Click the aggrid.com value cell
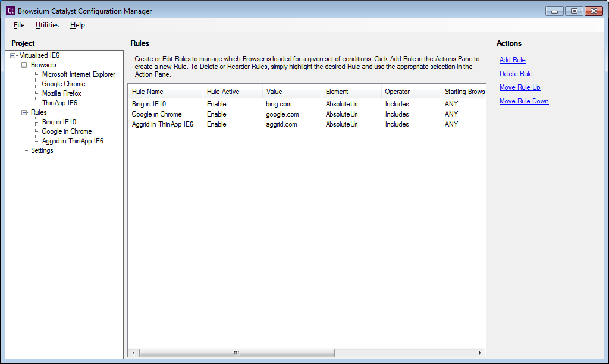The image size is (609, 364). [281, 124]
